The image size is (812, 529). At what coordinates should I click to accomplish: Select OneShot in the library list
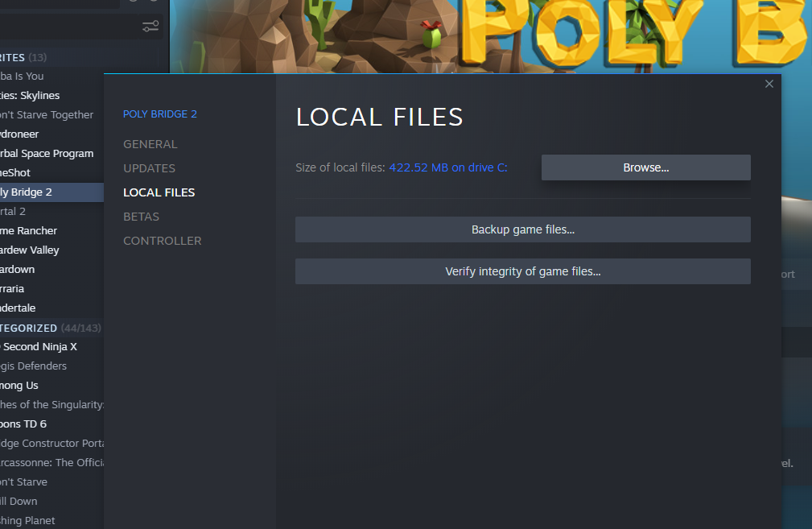pyautogui.click(x=52, y=172)
